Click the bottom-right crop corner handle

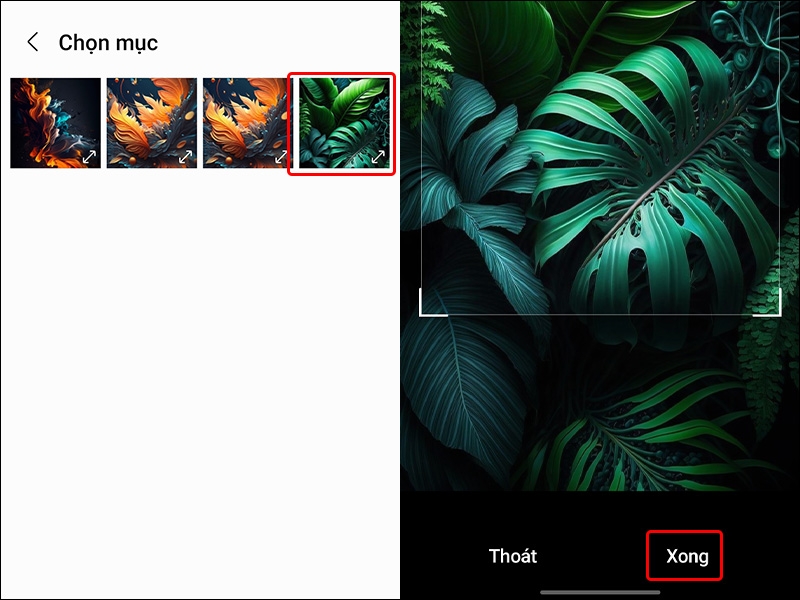[x=767, y=303]
